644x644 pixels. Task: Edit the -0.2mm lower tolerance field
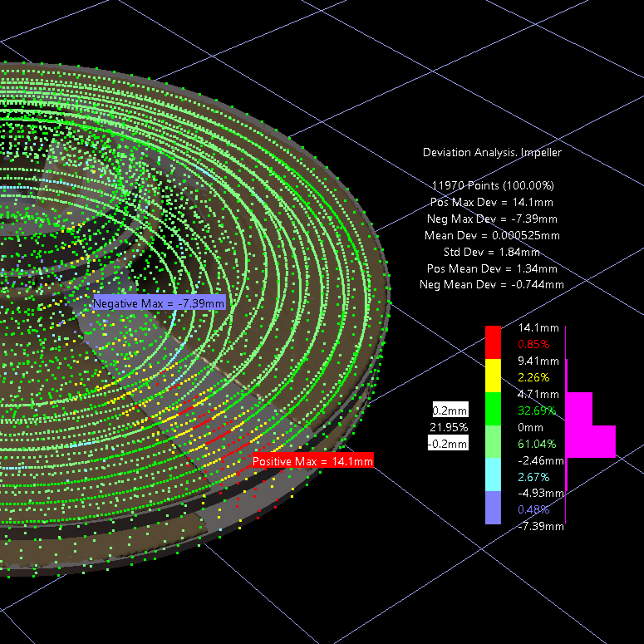(449, 443)
